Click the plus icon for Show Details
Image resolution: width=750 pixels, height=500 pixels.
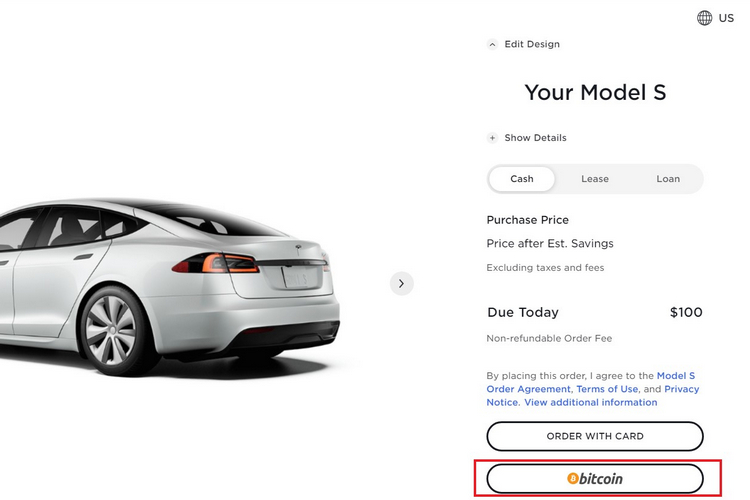click(x=492, y=138)
